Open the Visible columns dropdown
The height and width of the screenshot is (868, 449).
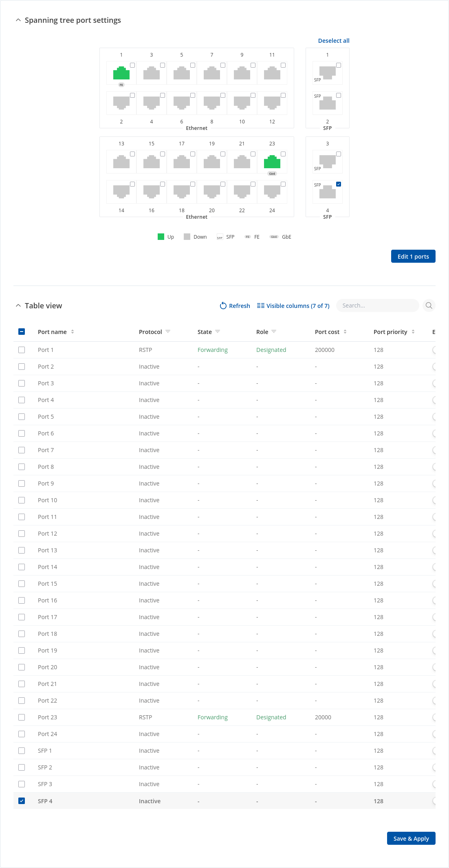click(x=293, y=305)
